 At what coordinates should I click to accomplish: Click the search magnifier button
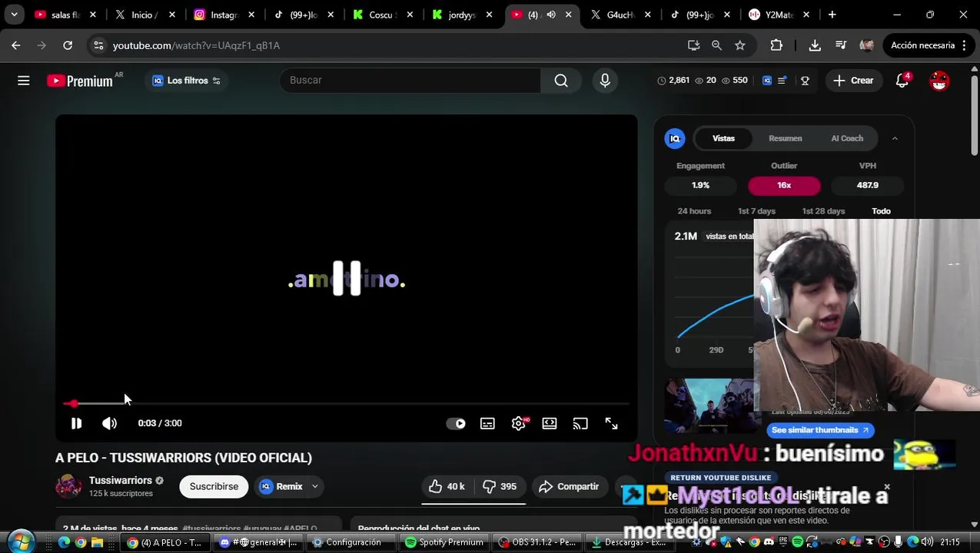[561, 81]
